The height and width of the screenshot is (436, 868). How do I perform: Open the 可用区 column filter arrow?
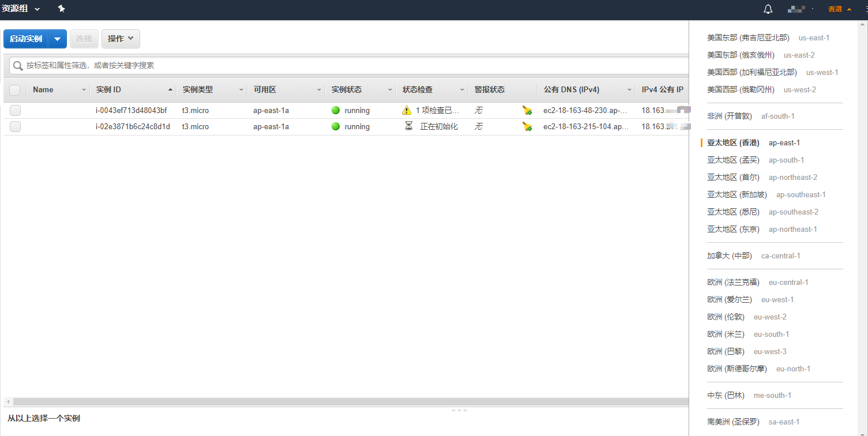(x=319, y=90)
